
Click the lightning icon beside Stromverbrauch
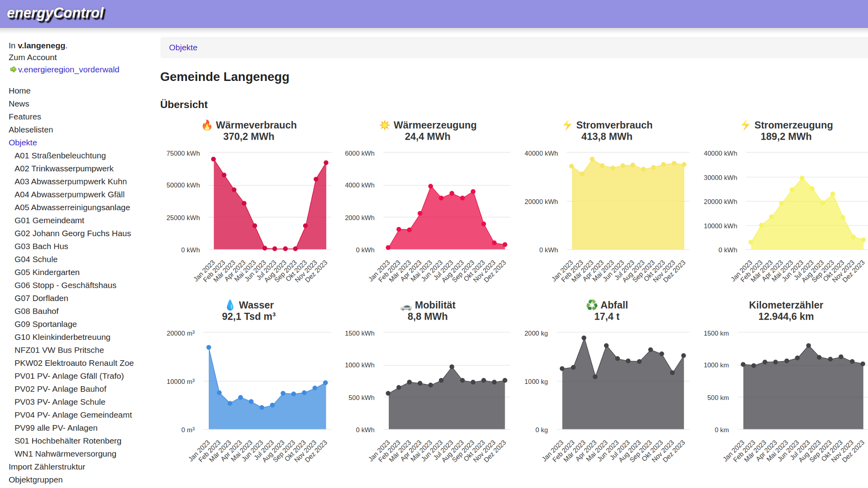[567, 125]
